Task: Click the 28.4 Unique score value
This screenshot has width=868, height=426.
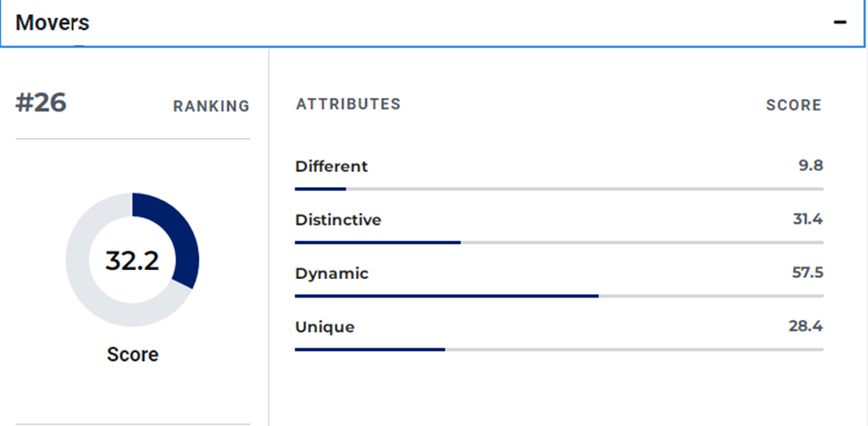Action: pyautogui.click(x=806, y=327)
